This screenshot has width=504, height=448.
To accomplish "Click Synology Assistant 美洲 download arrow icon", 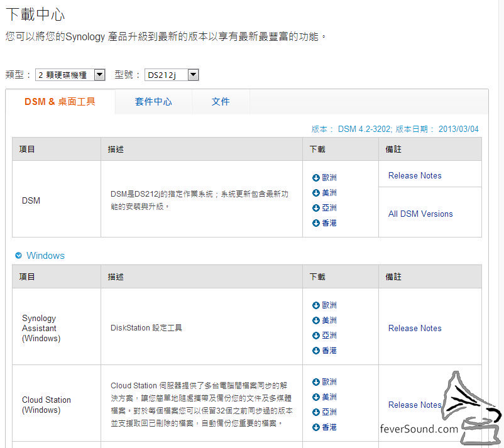I will click(315, 320).
